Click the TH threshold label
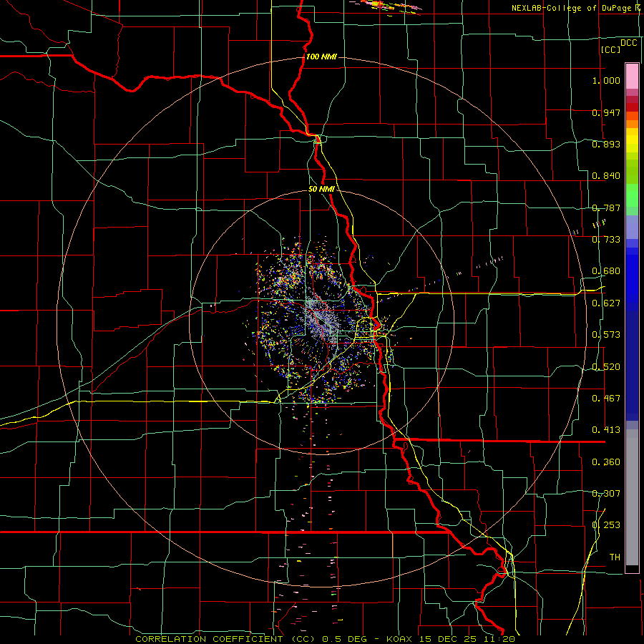 click(615, 557)
